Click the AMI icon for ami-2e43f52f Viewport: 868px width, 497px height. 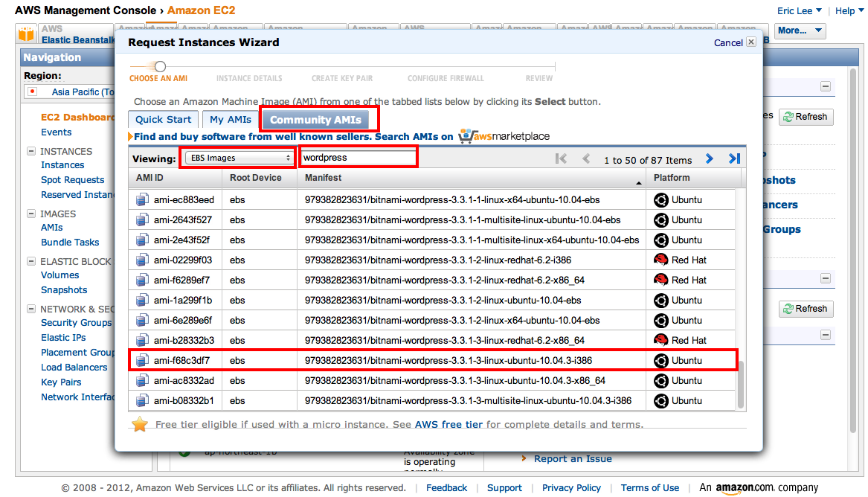[142, 240]
